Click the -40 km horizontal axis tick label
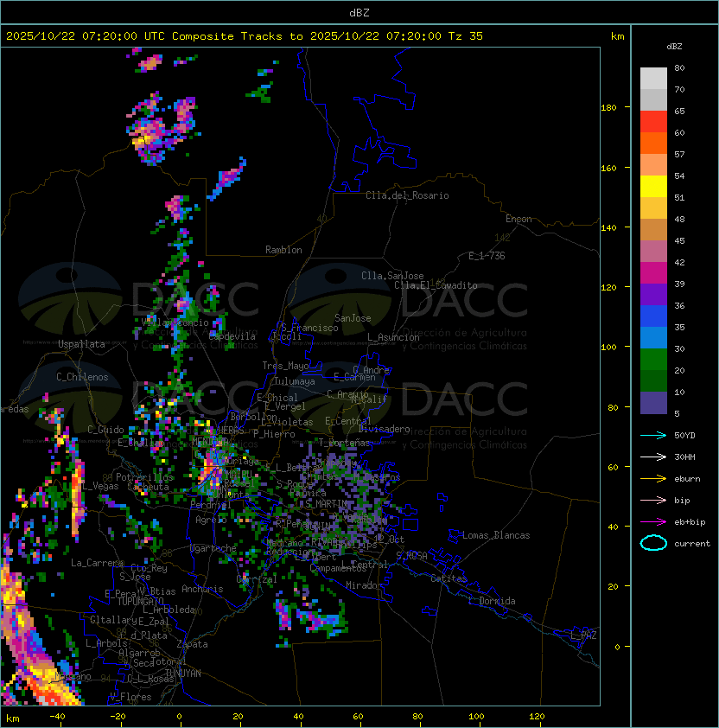Screen dimensions: 719x728 point(57,717)
